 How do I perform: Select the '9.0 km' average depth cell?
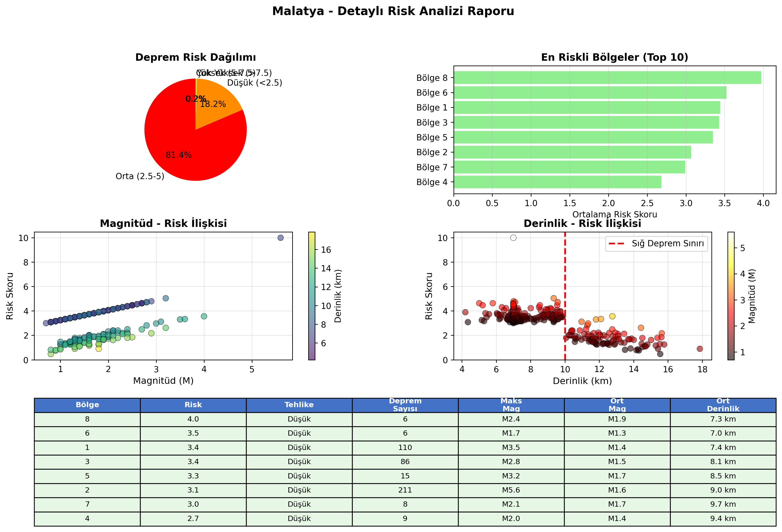click(x=723, y=490)
